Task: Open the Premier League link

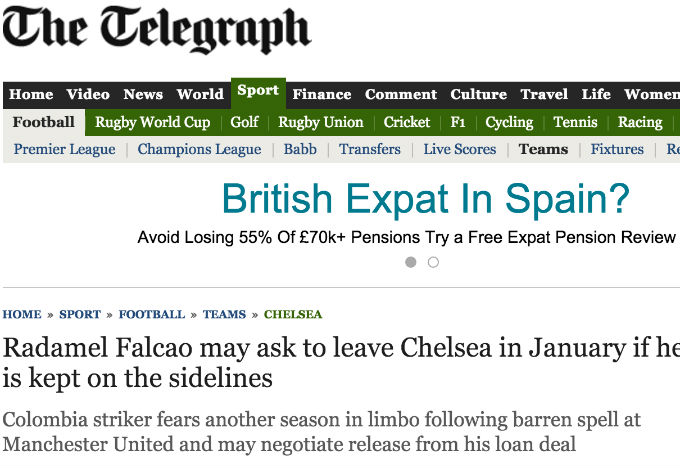Action: point(64,149)
